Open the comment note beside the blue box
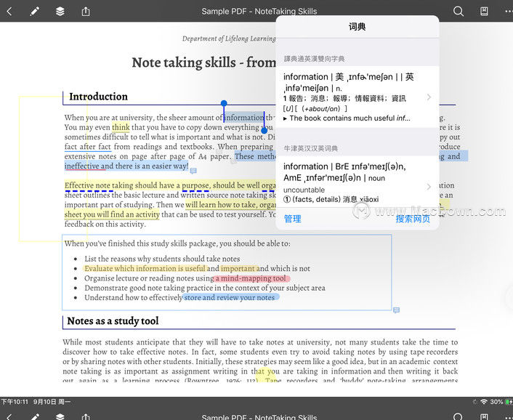 click(396, 310)
